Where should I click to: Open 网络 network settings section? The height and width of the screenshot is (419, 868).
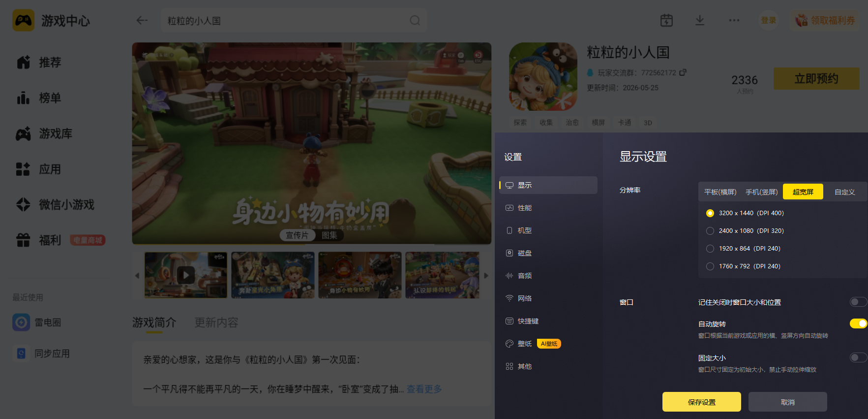(x=548, y=298)
